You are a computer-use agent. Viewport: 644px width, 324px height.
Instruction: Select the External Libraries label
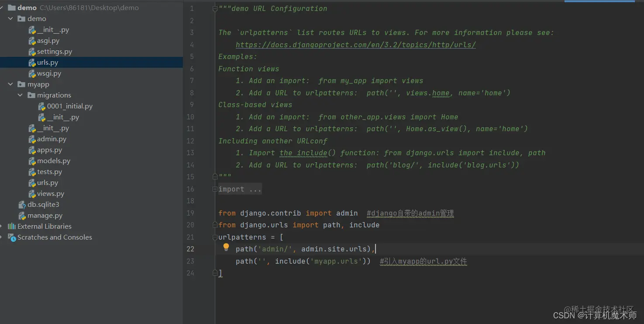[x=45, y=226]
